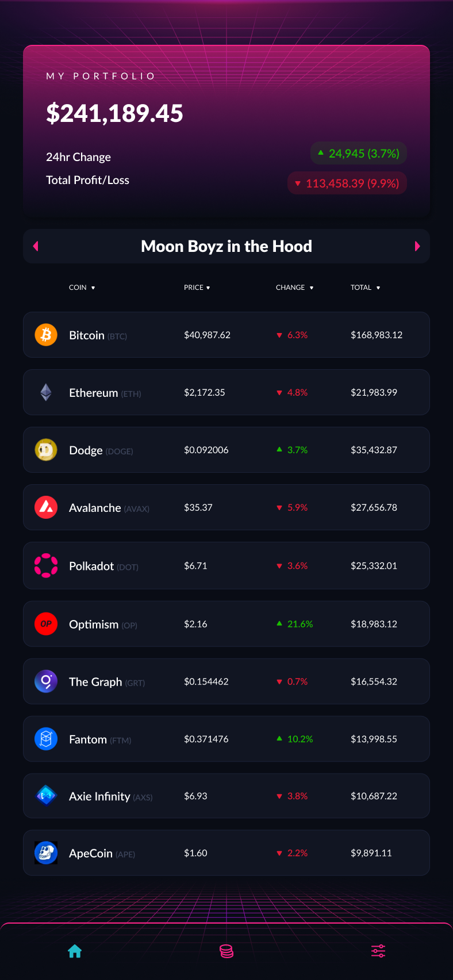Viewport: 453px width, 980px height.
Task: Click the Fantom blue cube logo
Action: [x=46, y=739]
